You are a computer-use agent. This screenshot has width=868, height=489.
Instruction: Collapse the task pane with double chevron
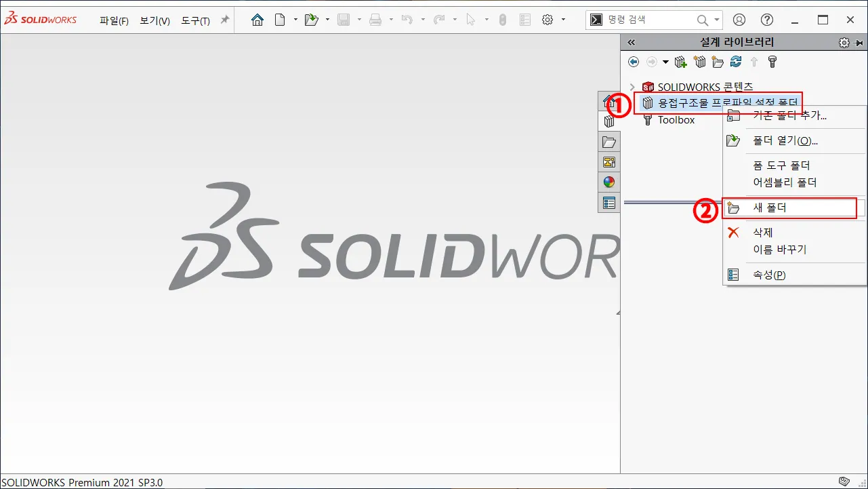pos(632,42)
